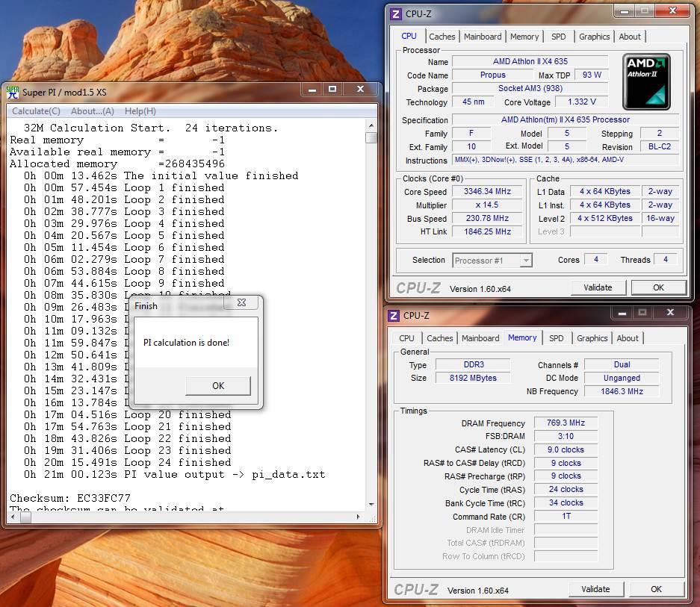This screenshot has height=607, width=700.
Task: Click the right arrow of Super PI horizontal scrollbar
Action: (358, 517)
